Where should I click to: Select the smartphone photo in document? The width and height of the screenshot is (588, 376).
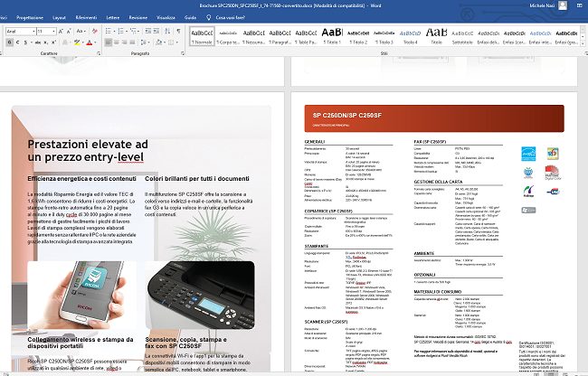[81, 295]
